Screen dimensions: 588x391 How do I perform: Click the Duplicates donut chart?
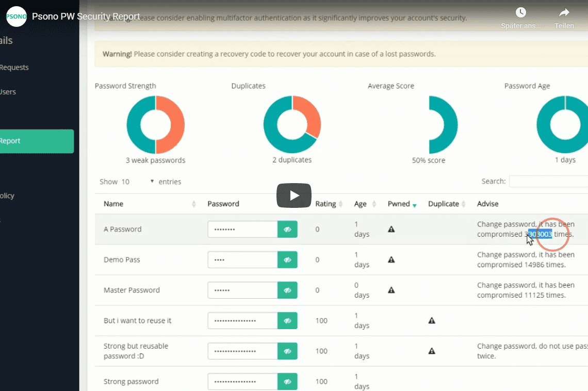292,125
